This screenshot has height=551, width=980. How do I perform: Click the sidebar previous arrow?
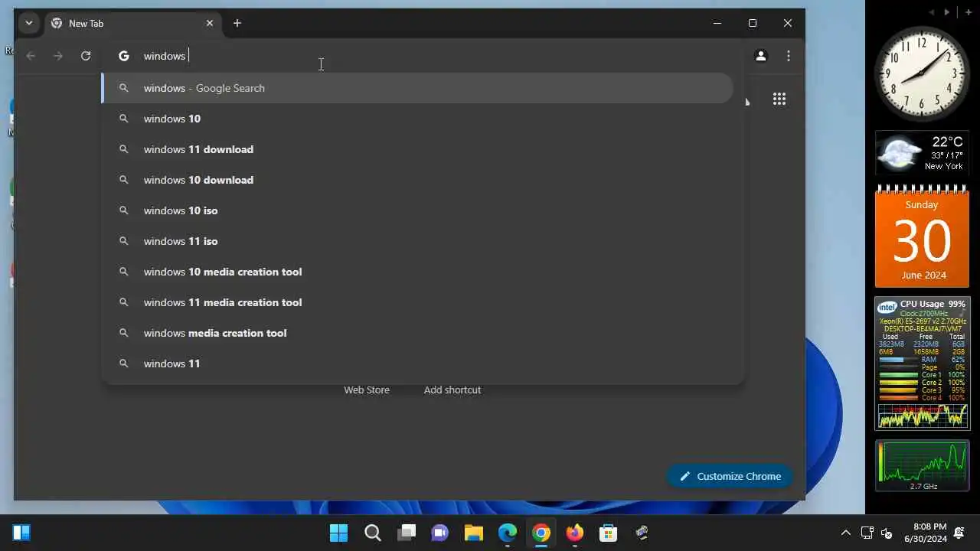[932, 12]
